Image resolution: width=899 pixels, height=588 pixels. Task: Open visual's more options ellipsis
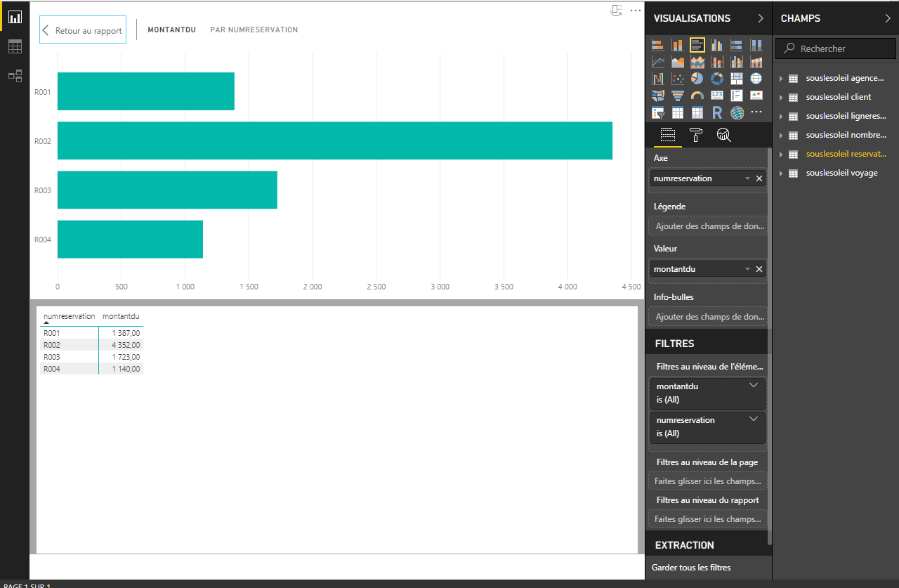tap(636, 10)
